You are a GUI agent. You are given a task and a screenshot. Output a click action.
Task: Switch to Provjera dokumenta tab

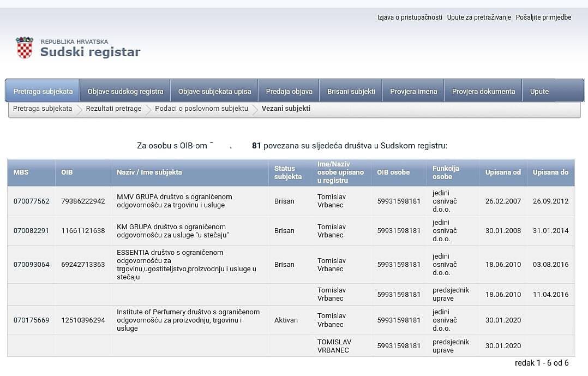tap(483, 91)
